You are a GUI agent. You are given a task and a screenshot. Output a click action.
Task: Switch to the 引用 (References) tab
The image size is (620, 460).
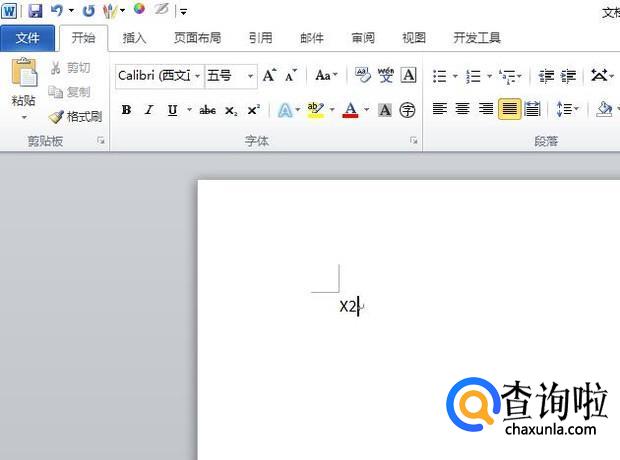[x=261, y=38]
